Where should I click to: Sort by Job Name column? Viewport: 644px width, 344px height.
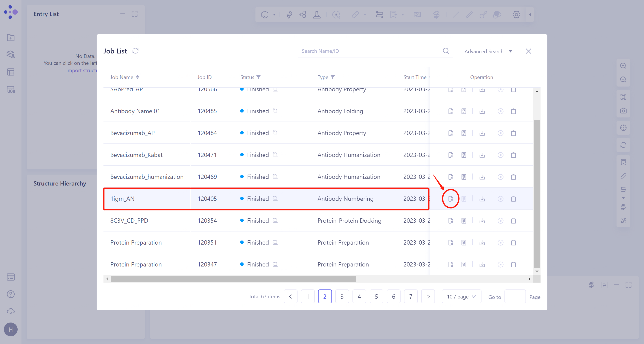[x=138, y=77]
